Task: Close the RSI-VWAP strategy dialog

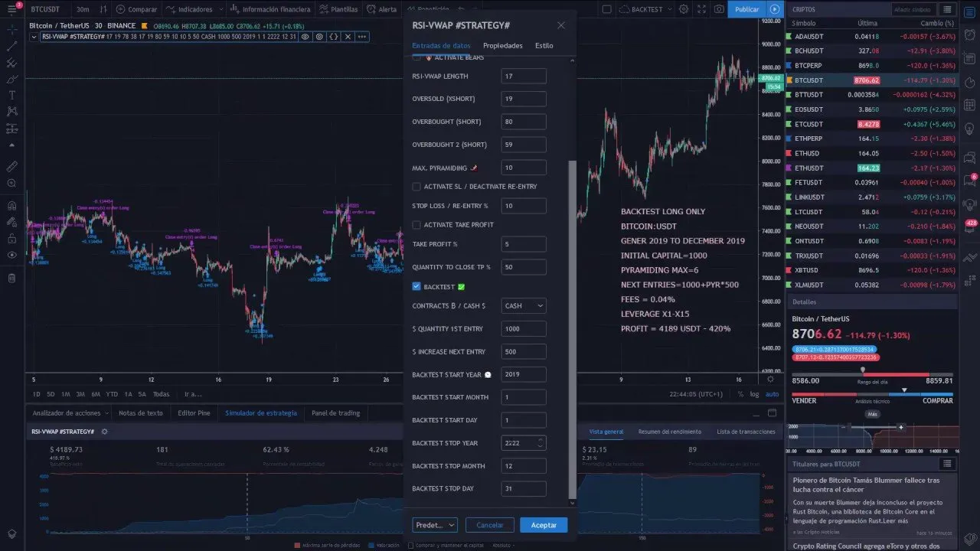Action: coord(560,25)
